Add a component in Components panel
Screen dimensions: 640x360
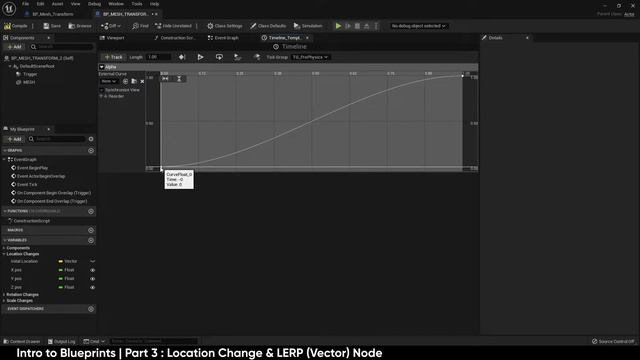pyautogui.click(x=14, y=47)
